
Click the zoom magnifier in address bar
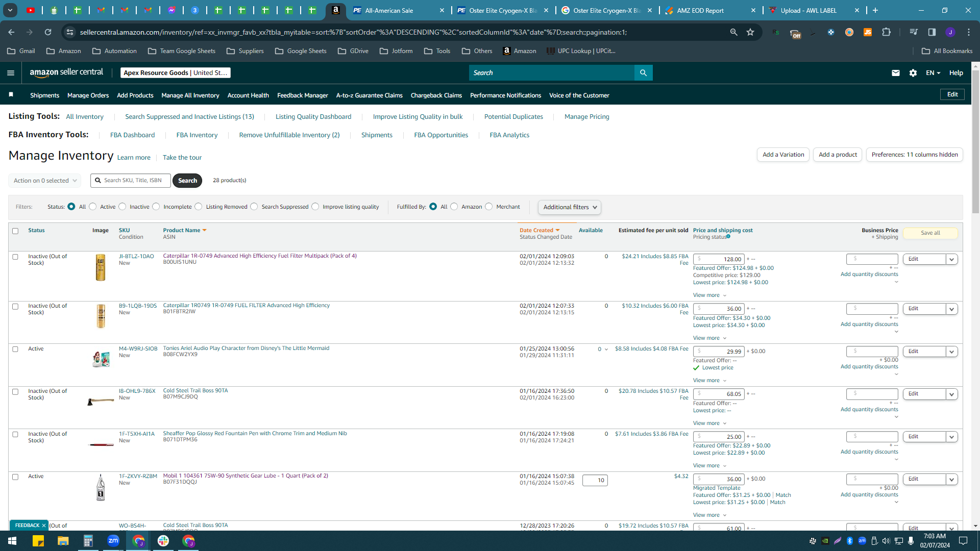pos(734,32)
